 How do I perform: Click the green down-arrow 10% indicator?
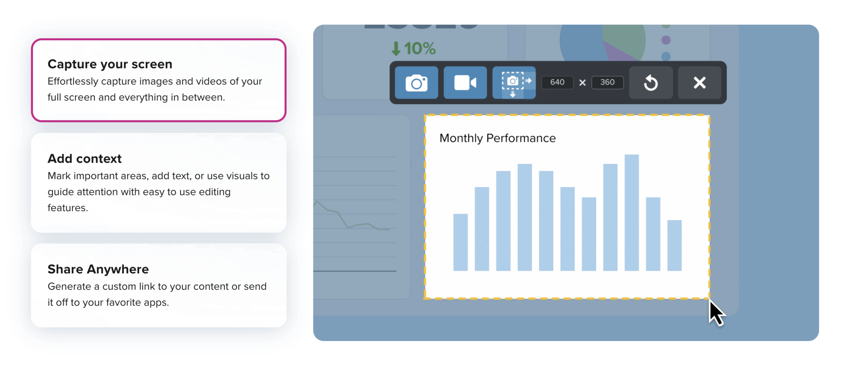coord(413,48)
